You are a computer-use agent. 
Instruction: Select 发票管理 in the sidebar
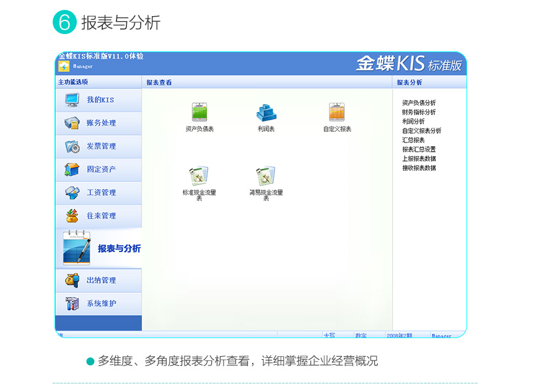click(101, 146)
